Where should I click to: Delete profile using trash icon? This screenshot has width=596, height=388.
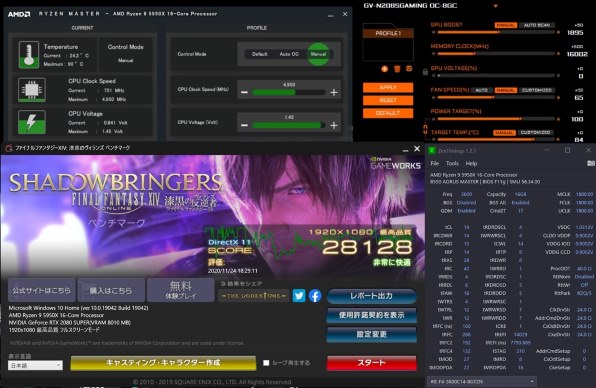(x=397, y=69)
